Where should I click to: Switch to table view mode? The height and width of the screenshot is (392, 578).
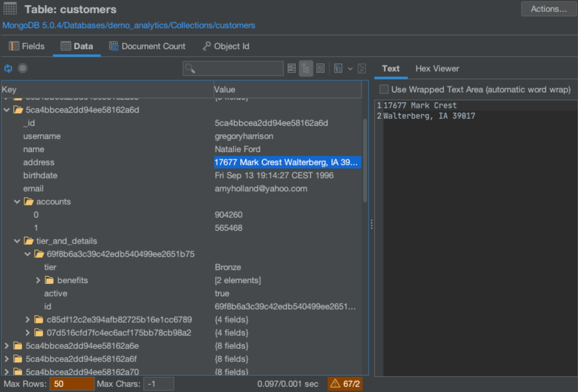(291, 68)
